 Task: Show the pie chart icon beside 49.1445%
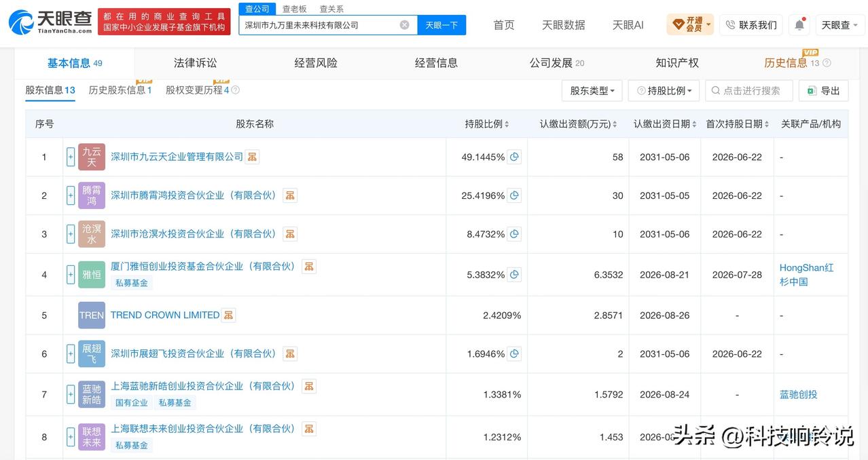point(515,157)
